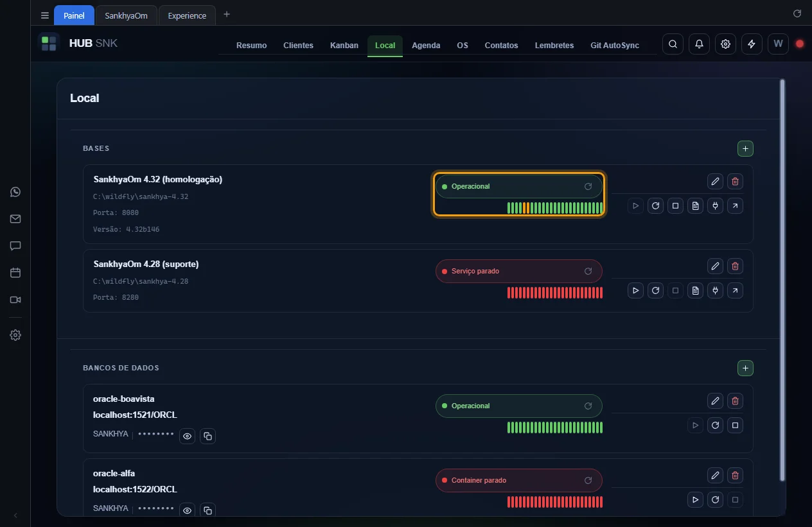Show oracle-boavista password
Image resolution: width=812 pixels, height=527 pixels.
[x=187, y=436]
